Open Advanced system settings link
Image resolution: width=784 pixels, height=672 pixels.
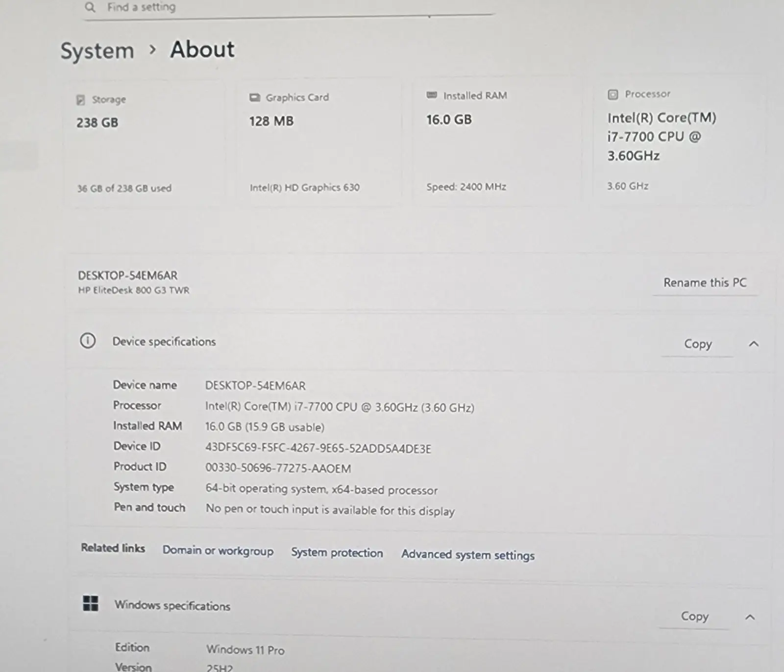[468, 555]
